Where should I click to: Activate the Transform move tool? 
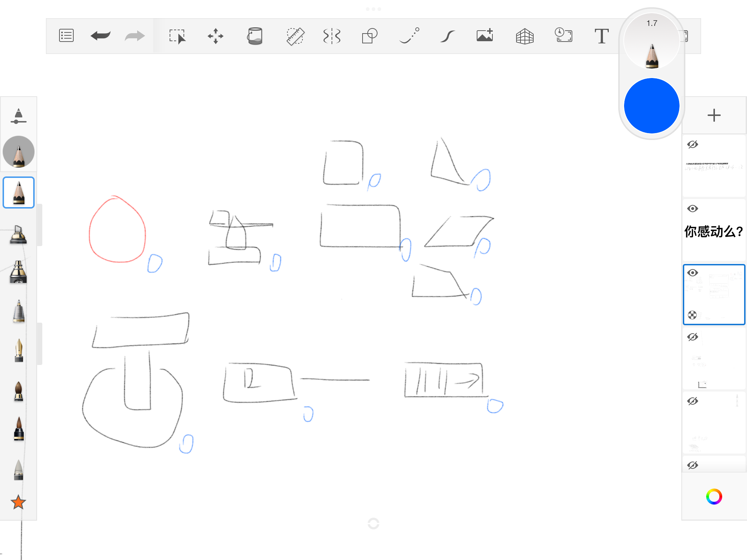tap(216, 36)
